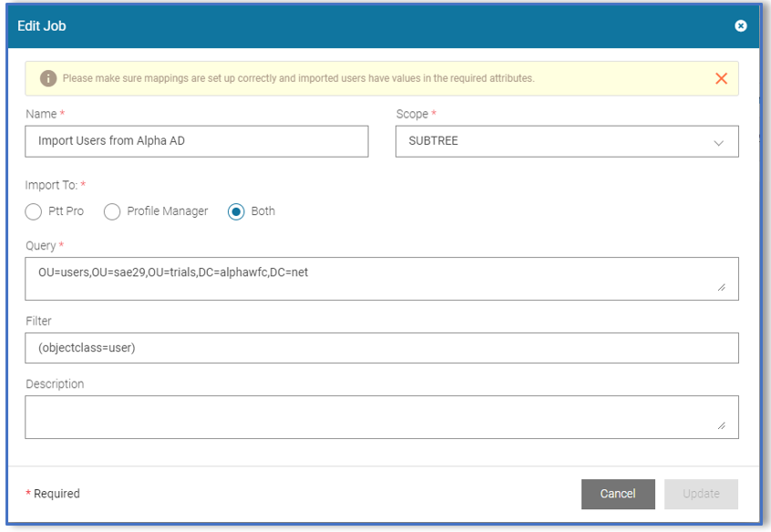771x532 pixels.
Task: Click the Import To label
Action: [51, 185]
